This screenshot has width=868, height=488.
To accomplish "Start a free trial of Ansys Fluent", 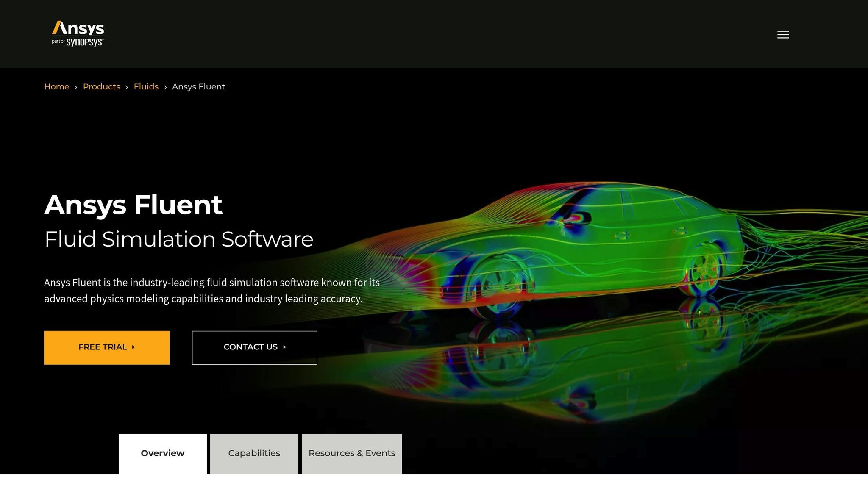I will (106, 347).
